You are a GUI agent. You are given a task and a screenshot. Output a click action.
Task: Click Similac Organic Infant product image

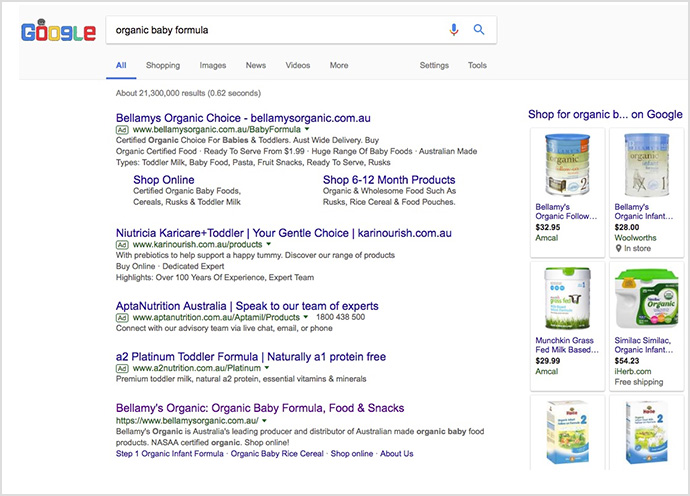coord(646,298)
